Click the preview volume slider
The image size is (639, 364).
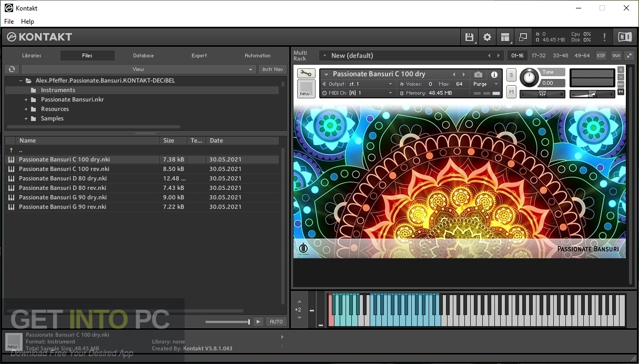[x=227, y=322]
